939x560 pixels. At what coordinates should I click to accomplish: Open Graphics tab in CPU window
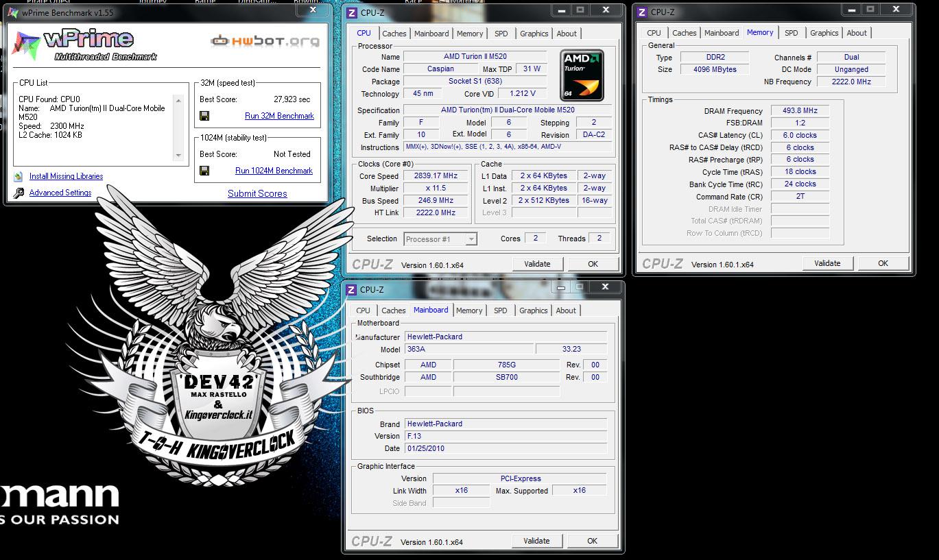534,34
